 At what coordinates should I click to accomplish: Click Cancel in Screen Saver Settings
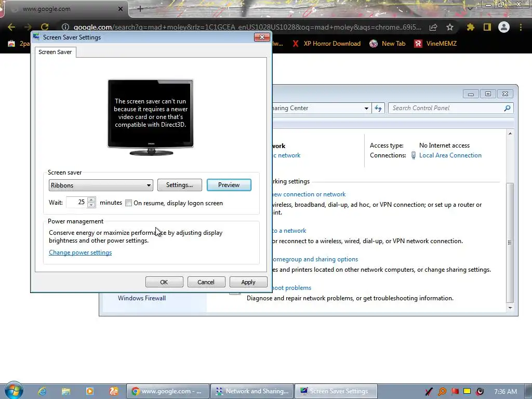click(x=206, y=282)
